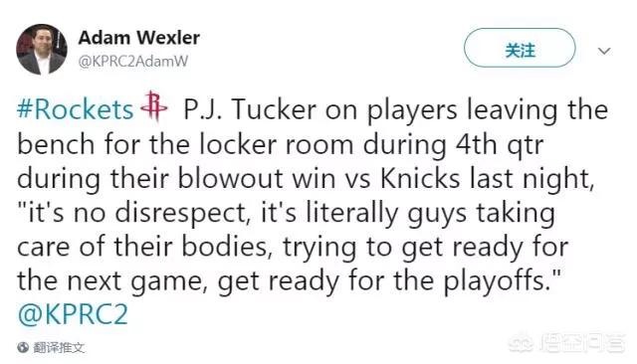Follow the account with 关注 button
This screenshot has height=364, width=637.
(520, 48)
